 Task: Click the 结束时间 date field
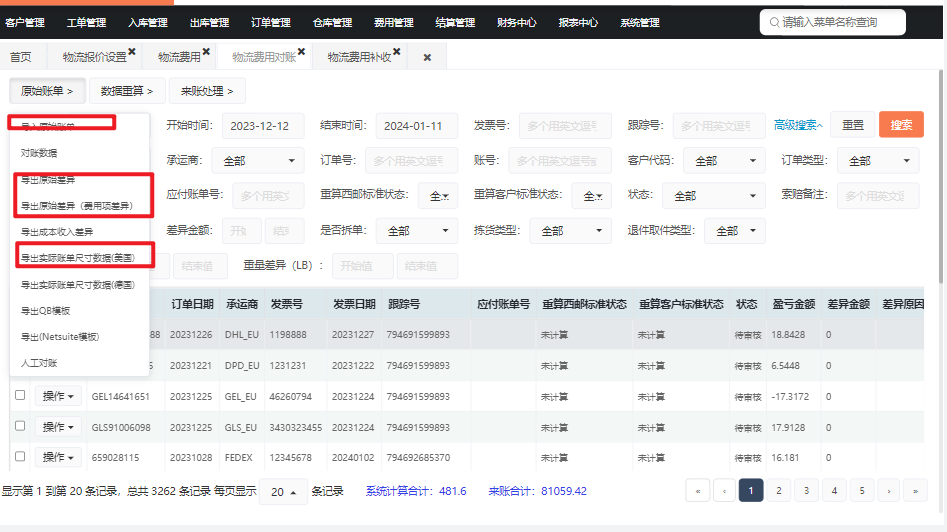(x=417, y=126)
